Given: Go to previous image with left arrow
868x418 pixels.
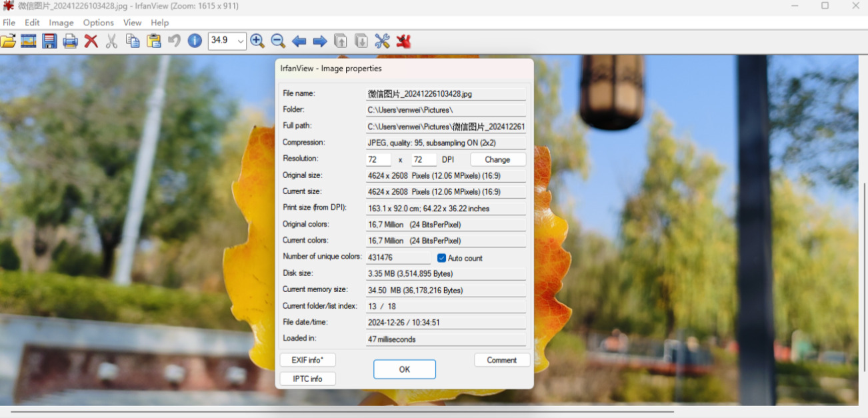Looking at the screenshot, I should (x=299, y=41).
